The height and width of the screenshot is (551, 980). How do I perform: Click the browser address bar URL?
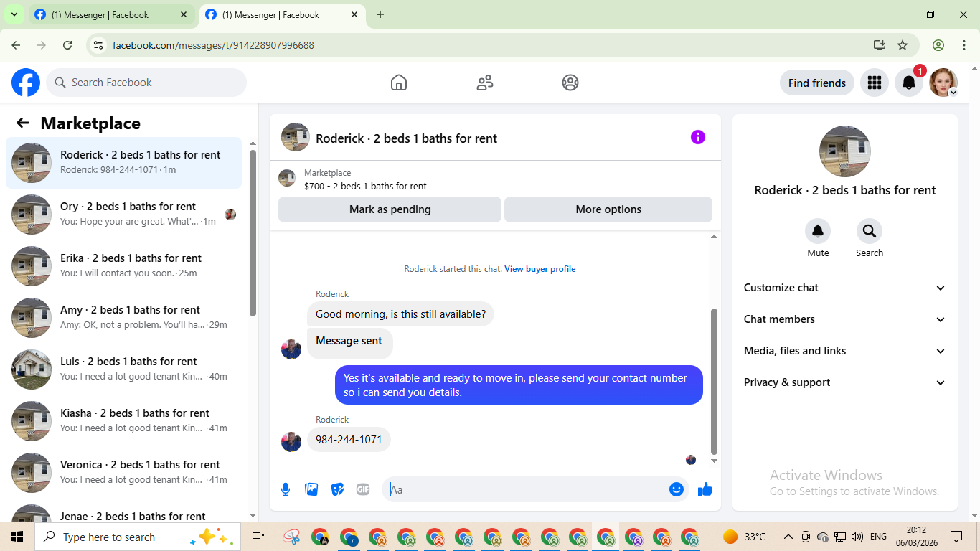pos(213,45)
